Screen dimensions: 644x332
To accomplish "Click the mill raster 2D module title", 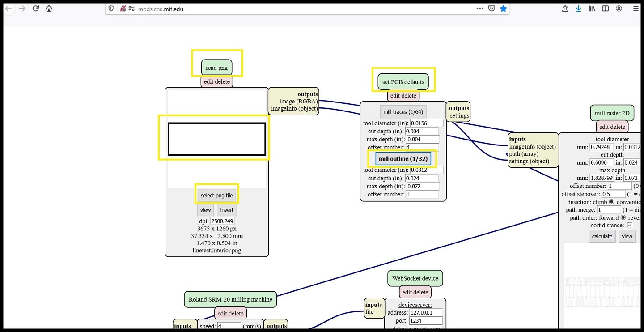I will (x=612, y=113).
